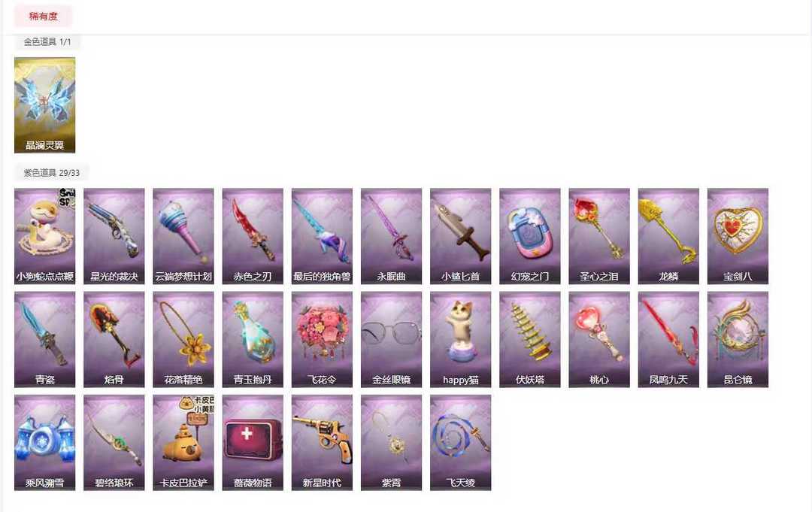Select the 龙鳞 golden shovel item

pyautogui.click(x=668, y=236)
